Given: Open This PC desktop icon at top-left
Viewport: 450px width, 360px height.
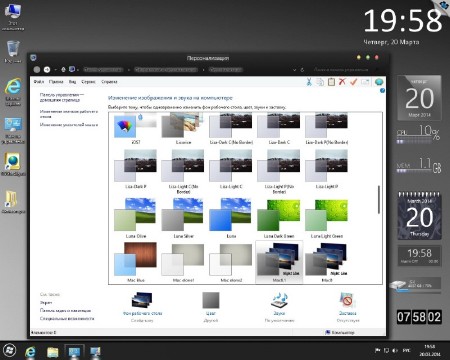Looking at the screenshot, I should click(x=13, y=16).
